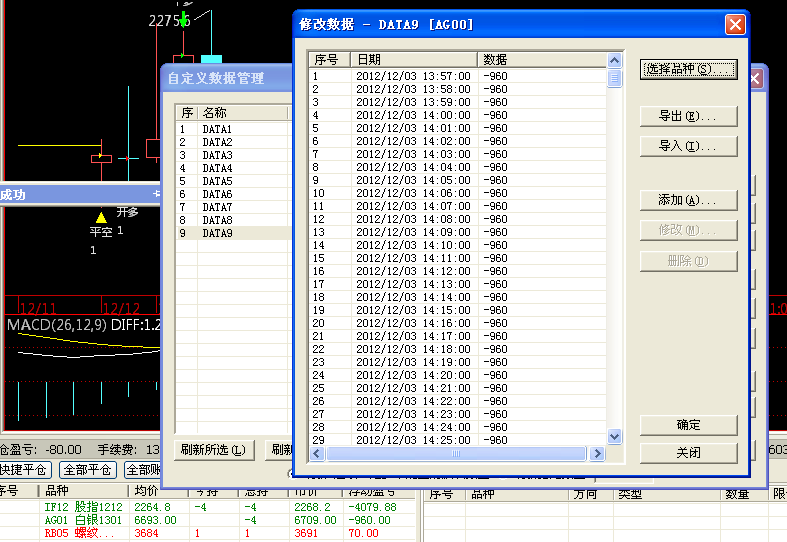Viewport: 787px width, 542px height.
Task: Click the 2264.8 average price cell
Action: [x=153, y=507]
